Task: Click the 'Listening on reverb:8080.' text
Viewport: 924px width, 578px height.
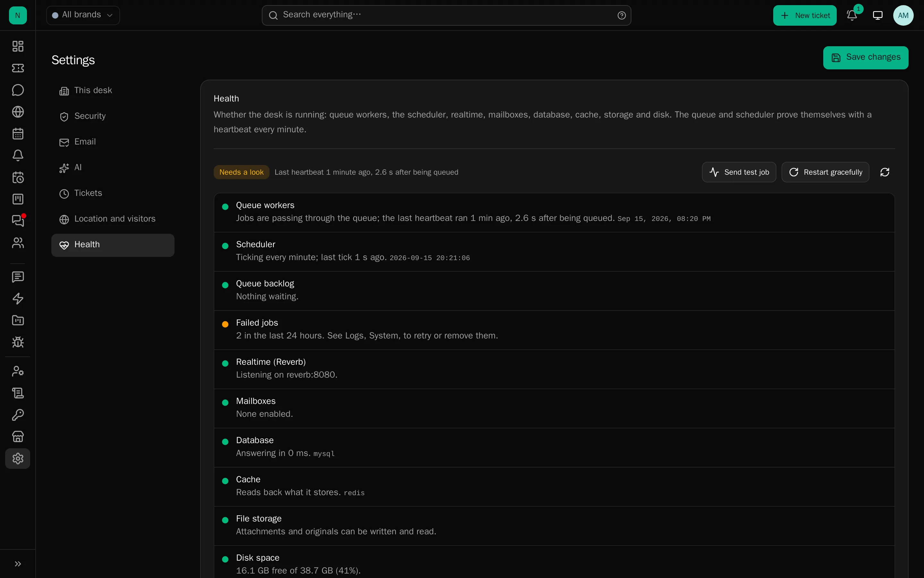Action: tap(287, 375)
